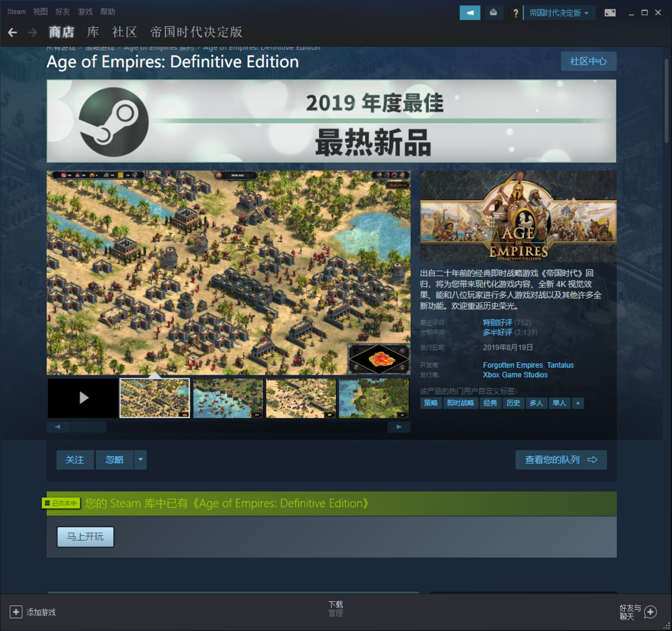Expand more tags with plus button
672x631 pixels.
(578, 403)
